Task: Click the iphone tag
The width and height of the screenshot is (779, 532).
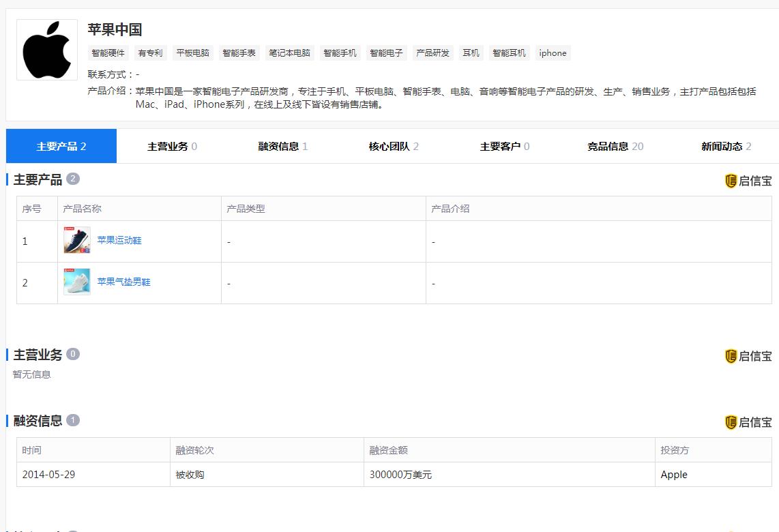Action: pos(553,53)
